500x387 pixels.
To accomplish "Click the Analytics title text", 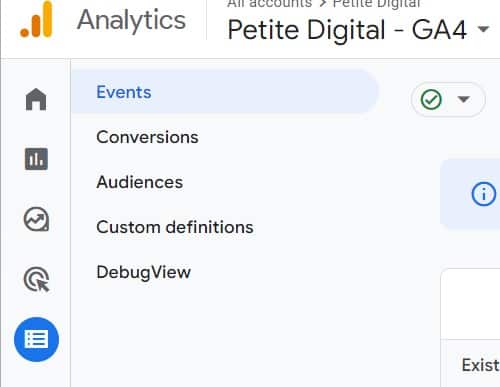I will (131, 21).
